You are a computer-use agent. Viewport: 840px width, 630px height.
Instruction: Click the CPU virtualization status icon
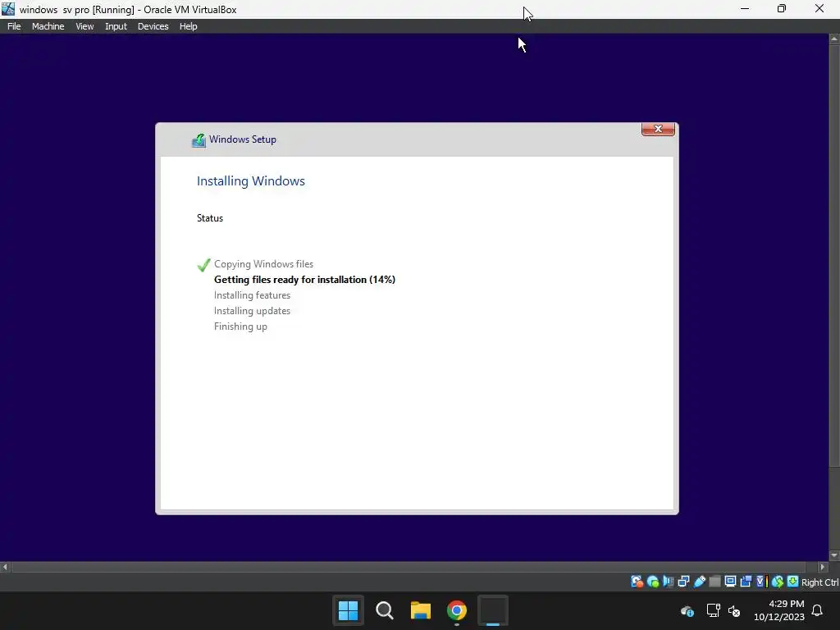point(762,582)
